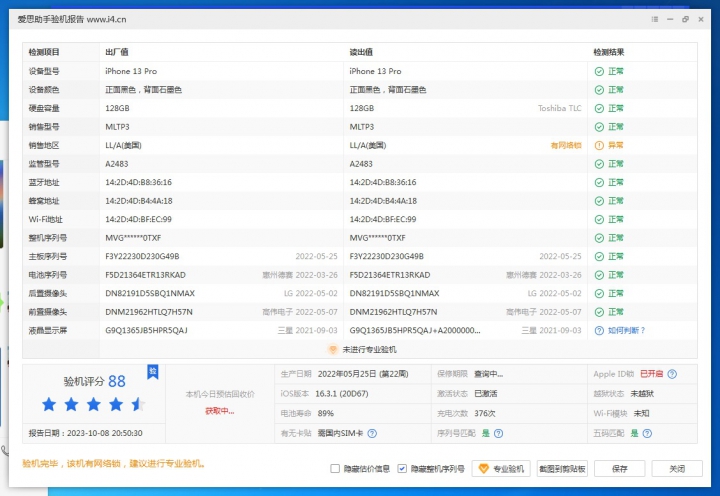
Task: Click the 出厂值 column header
Action: point(117,52)
